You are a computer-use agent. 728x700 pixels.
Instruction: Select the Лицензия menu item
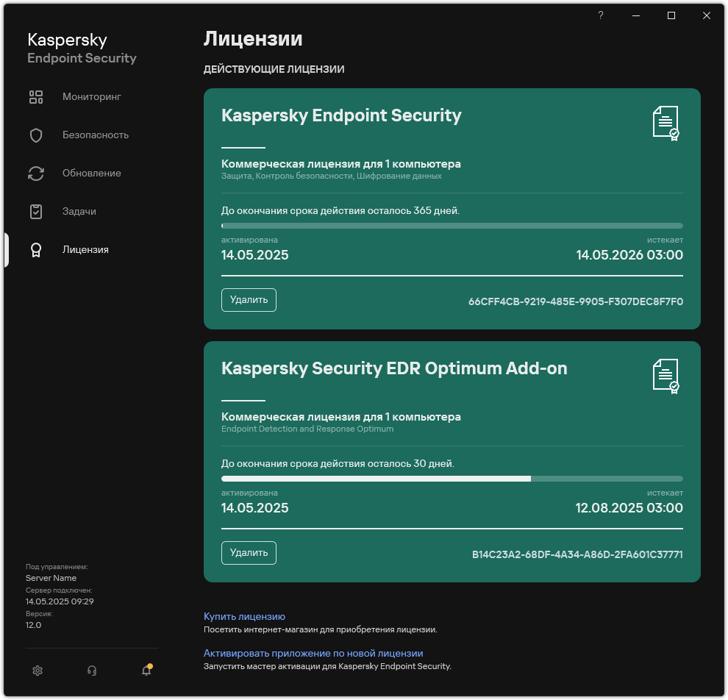[x=85, y=250]
